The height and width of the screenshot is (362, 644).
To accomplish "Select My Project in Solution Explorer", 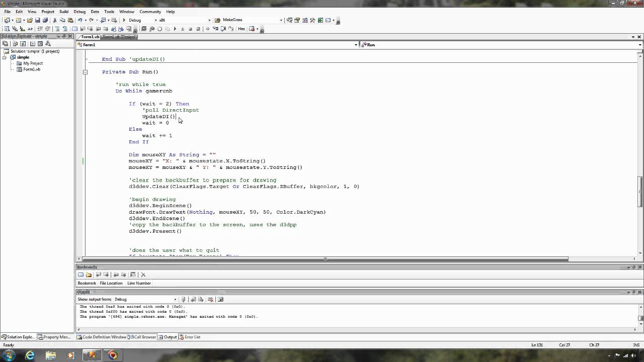I will 33,63.
